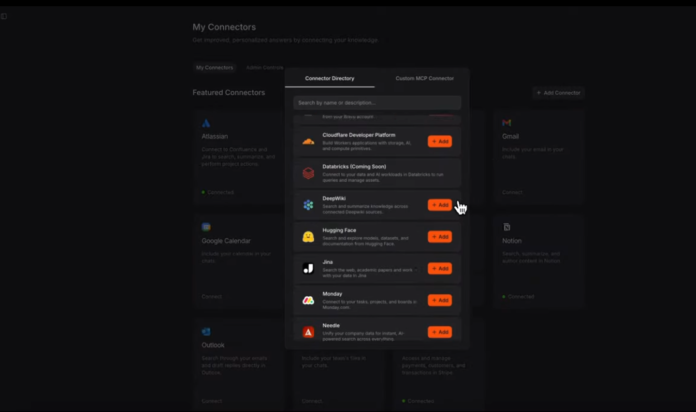Image resolution: width=696 pixels, height=412 pixels.
Task: Add the DeepWiki connector
Action: pyautogui.click(x=440, y=205)
